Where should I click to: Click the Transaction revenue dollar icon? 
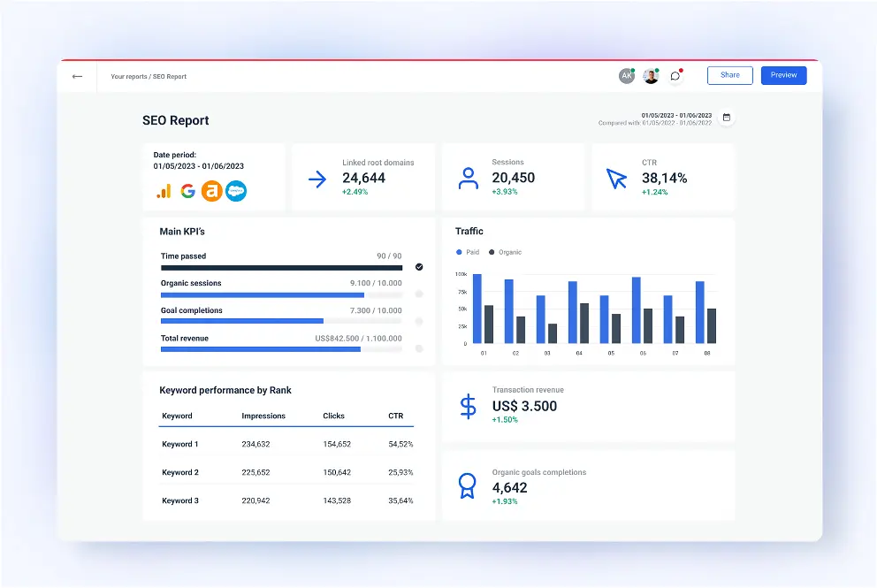[468, 407]
